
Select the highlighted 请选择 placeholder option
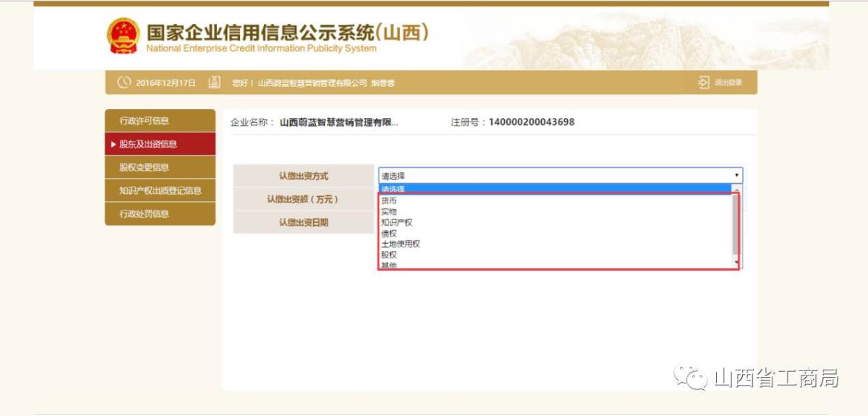393,189
